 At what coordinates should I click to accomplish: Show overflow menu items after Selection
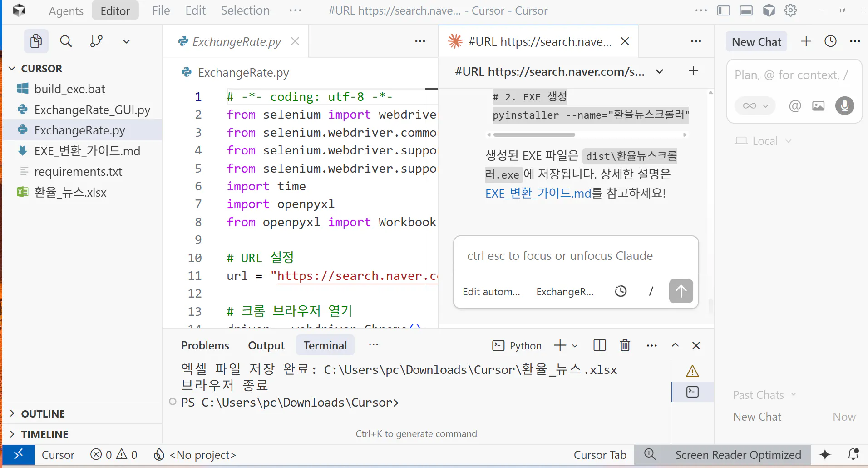point(295,10)
